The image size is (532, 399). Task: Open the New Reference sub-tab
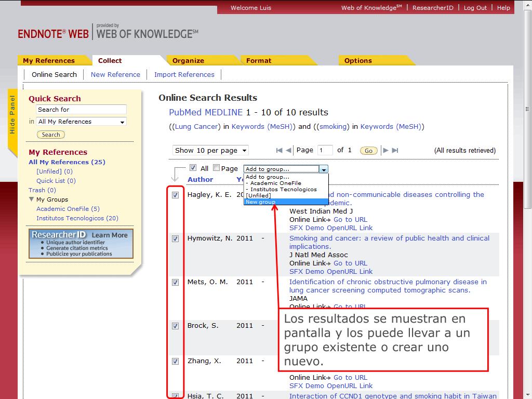[115, 75]
